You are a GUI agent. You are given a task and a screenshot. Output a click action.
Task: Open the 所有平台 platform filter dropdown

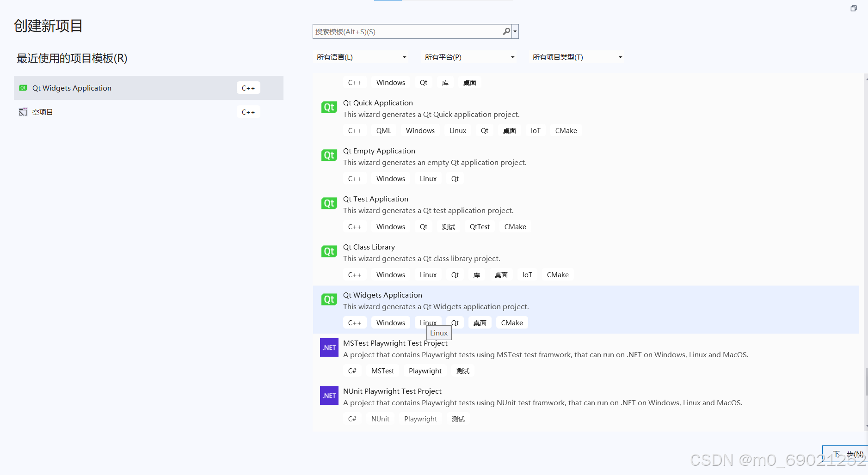tap(469, 57)
